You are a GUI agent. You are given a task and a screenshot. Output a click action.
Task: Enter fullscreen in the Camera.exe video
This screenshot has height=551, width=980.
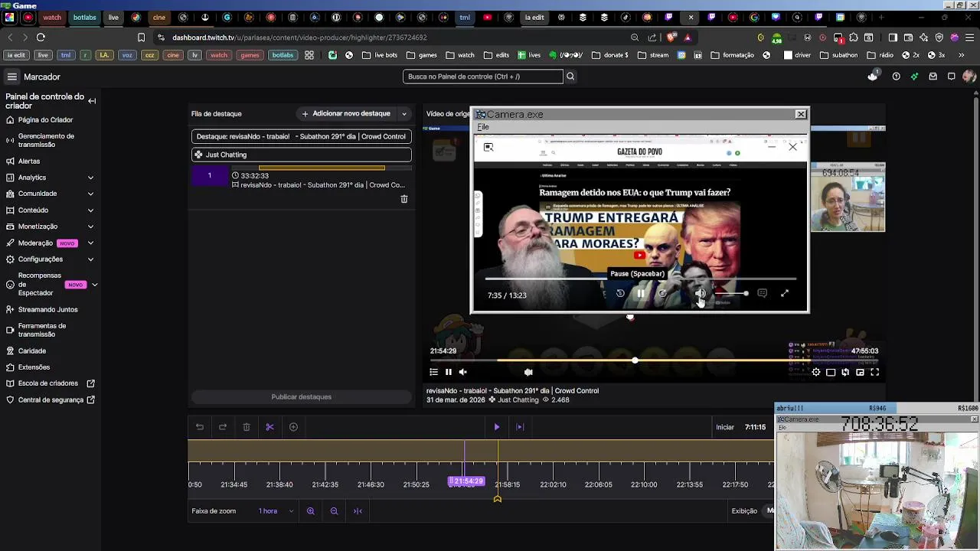click(785, 294)
